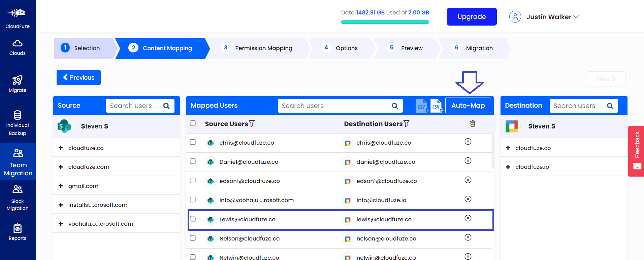Filter Source Users with the funnel icon
Viewport: 644px width, 260px height.
(x=252, y=124)
